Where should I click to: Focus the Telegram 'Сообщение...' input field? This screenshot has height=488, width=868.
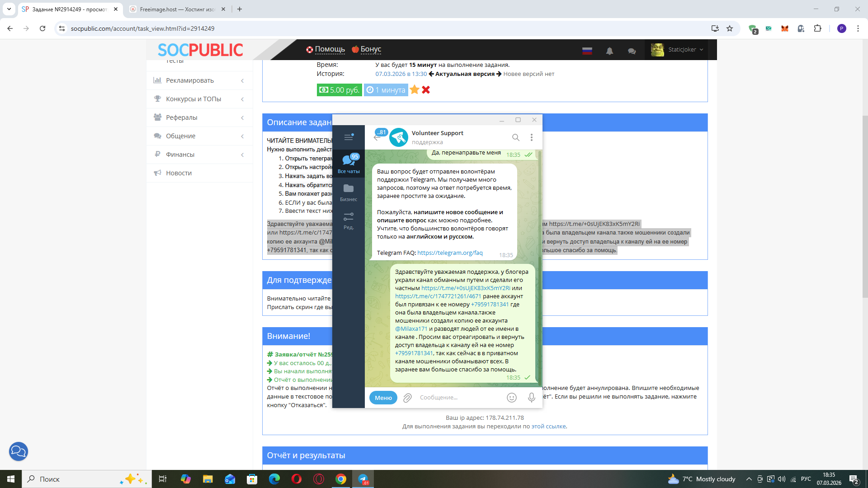[x=460, y=398]
